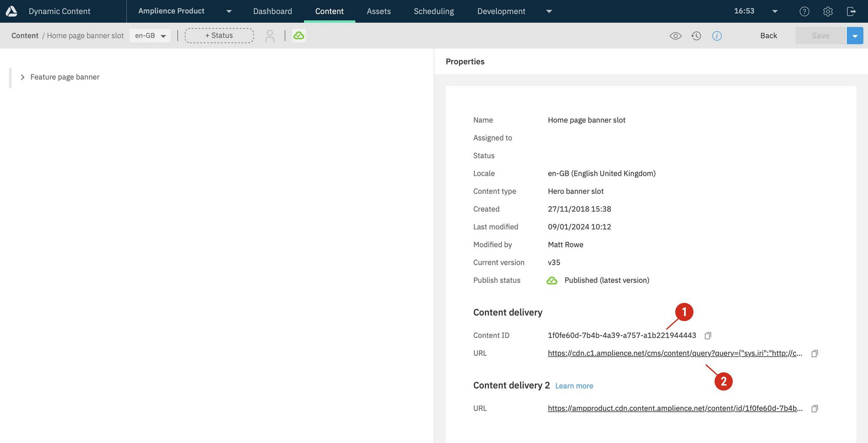Click the + Status button
This screenshot has height=443, width=868.
[x=219, y=36]
